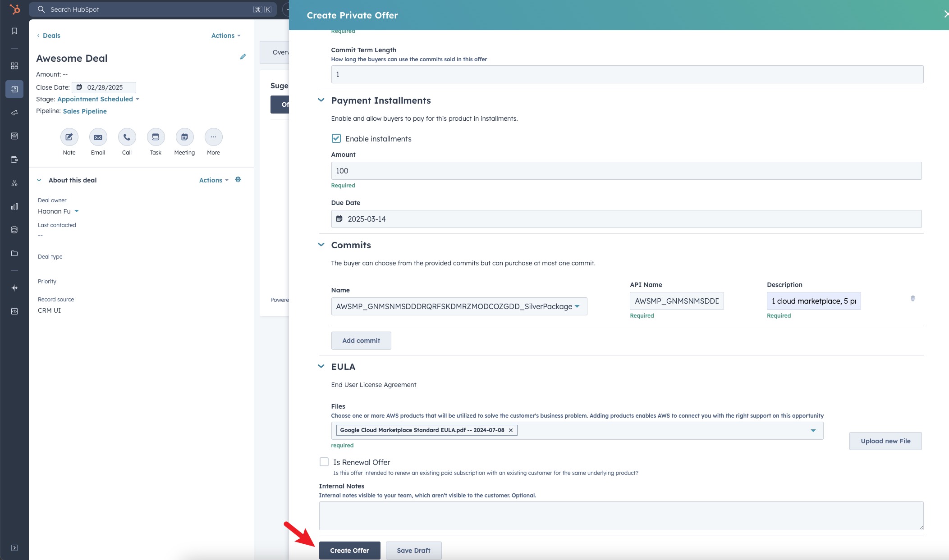The width and height of the screenshot is (949, 560).
Task: Edit deal name with pencil icon
Action: [x=243, y=57]
